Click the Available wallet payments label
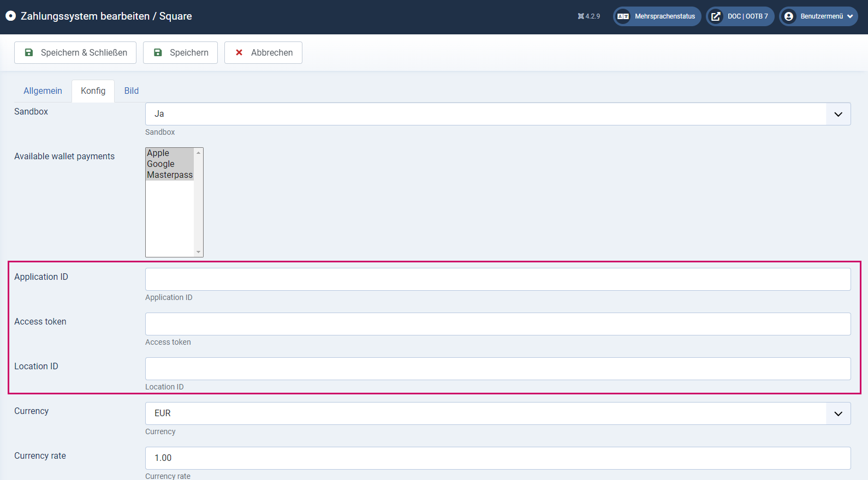The height and width of the screenshot is (480, 868). tap(64, 156)
